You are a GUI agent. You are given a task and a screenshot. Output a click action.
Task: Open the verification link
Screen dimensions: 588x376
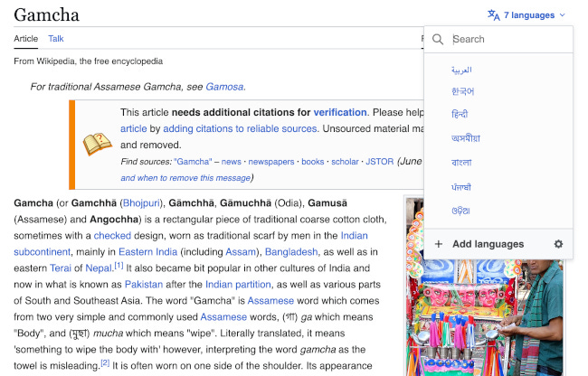pyautogui.click(x=340, y=112)
